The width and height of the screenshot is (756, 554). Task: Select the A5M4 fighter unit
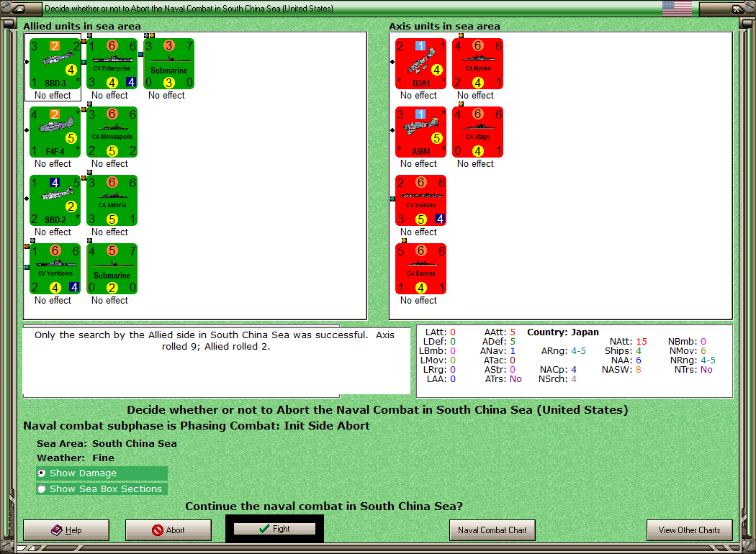(421, 132)
